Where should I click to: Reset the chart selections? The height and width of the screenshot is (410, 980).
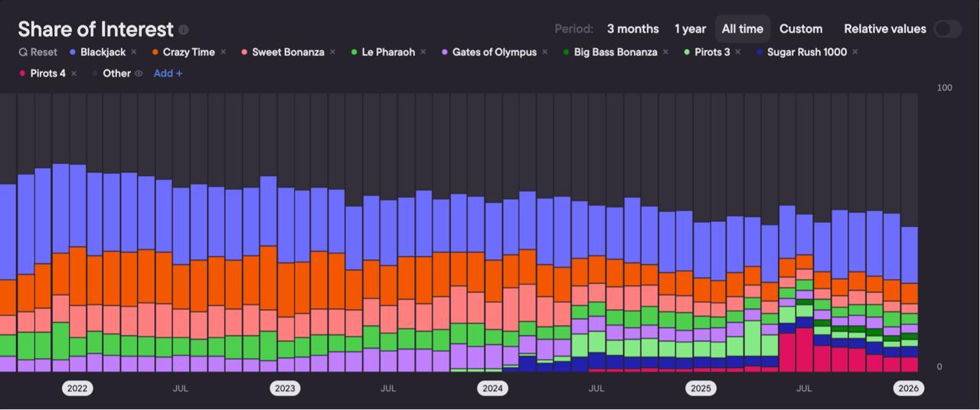pyautogui.click(x=38, y=52)
